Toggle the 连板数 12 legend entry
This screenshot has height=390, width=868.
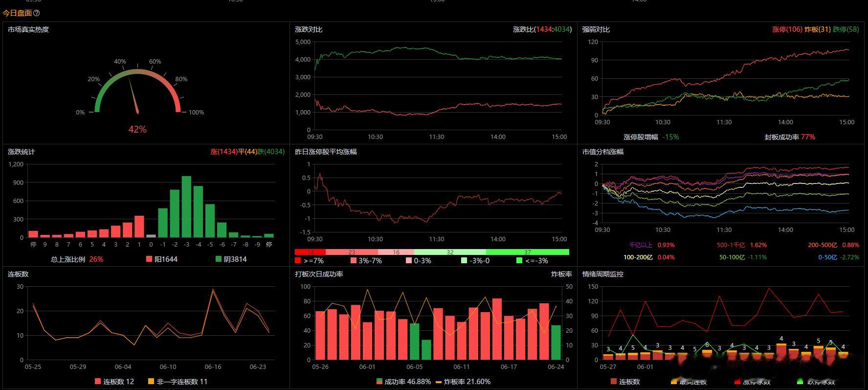pyautogui.click(x=114, y=381)
